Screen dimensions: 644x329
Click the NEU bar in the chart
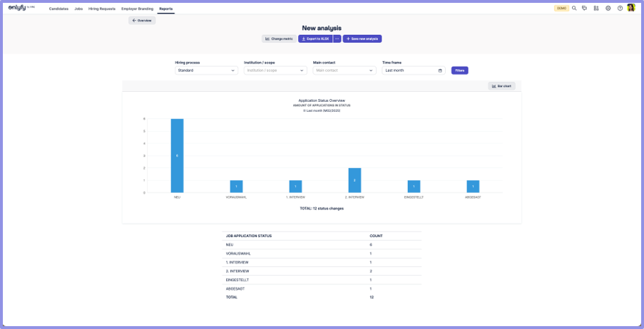(x=177, y=155)
